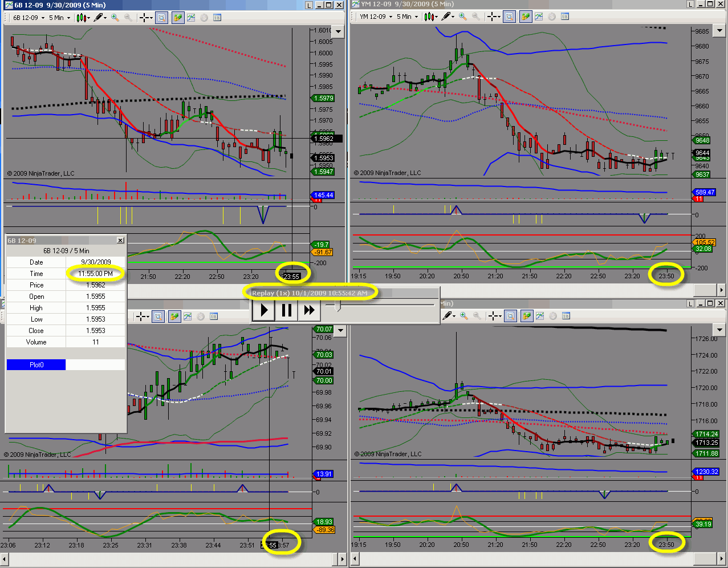This screenshot has width=728, height=568.
Task: Open properties icon in bottom-right chart toolbar
Action: (x=566, y=315)
